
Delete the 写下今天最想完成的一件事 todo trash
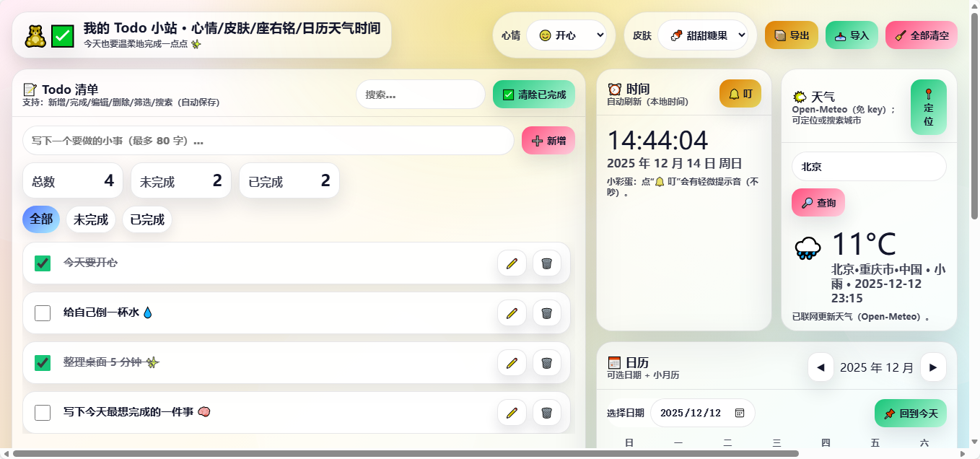(x=547, y=413)
